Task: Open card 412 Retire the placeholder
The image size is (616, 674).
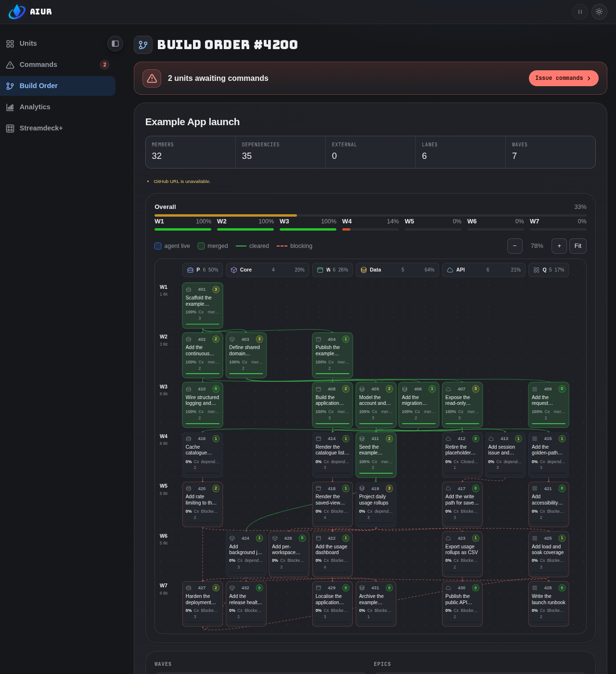Action: pyautogui.click(x=462, y=455)
